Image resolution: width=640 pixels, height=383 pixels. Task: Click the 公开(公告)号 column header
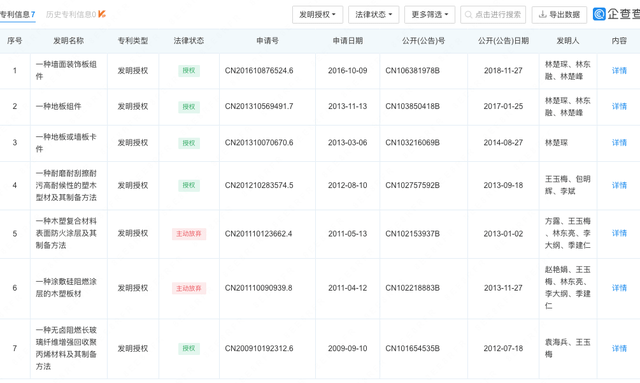(x=424, y=41)
